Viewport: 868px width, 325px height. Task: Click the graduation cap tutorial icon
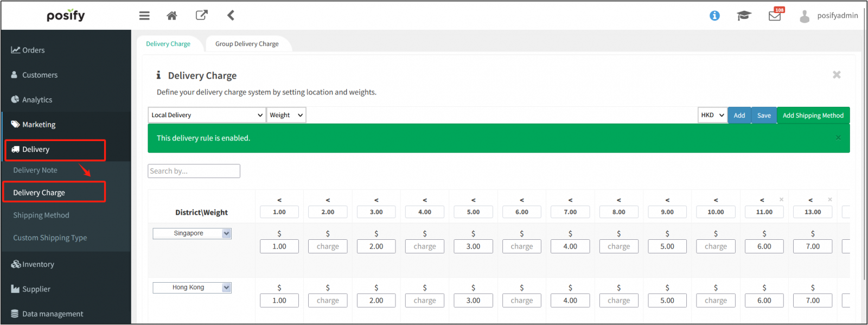(x=744, y=16)
